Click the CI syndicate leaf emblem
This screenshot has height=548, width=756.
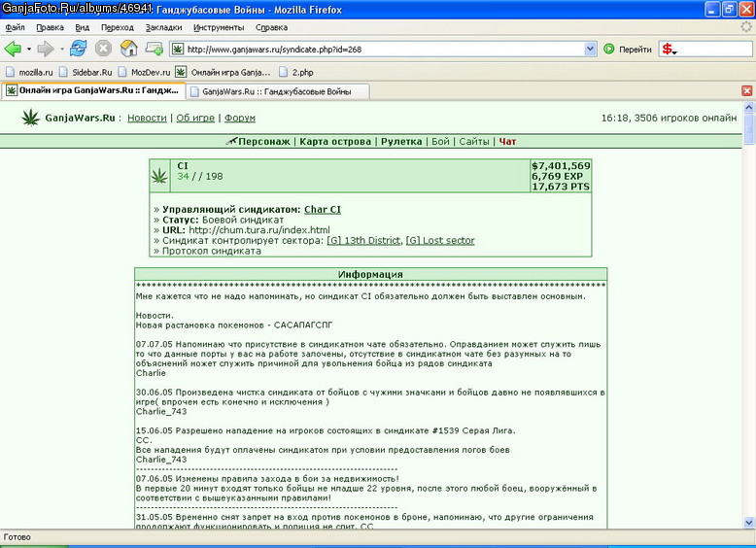[x=159, y=176]
